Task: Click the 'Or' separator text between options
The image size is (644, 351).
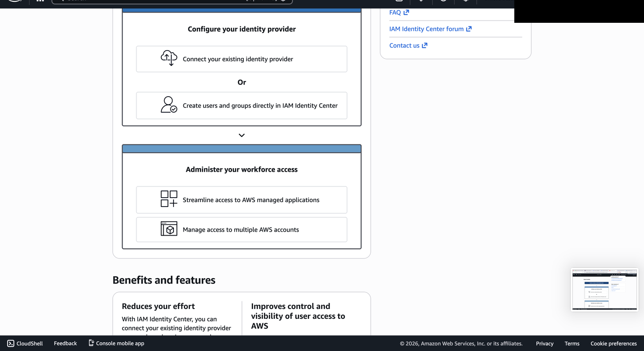Action: pyautogui.click(x=241, y=82)
